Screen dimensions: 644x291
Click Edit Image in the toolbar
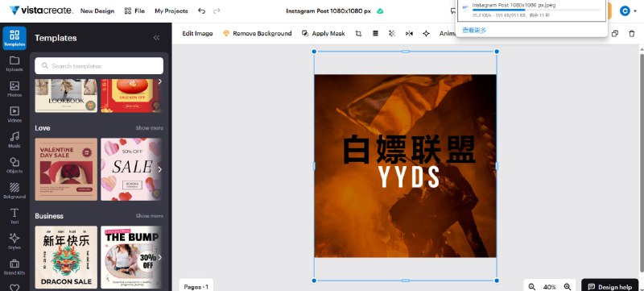[197, 34]
